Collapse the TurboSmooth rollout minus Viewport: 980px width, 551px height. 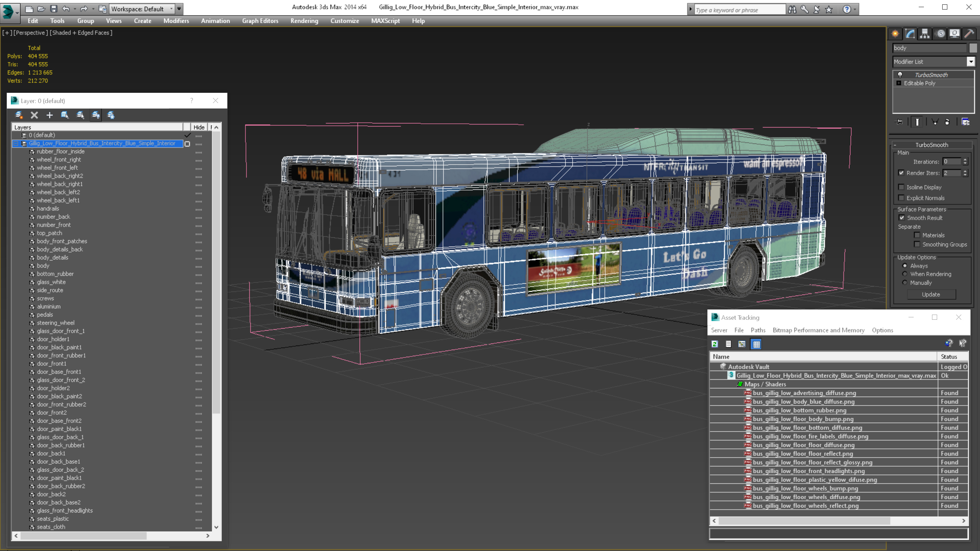point(895,145)
